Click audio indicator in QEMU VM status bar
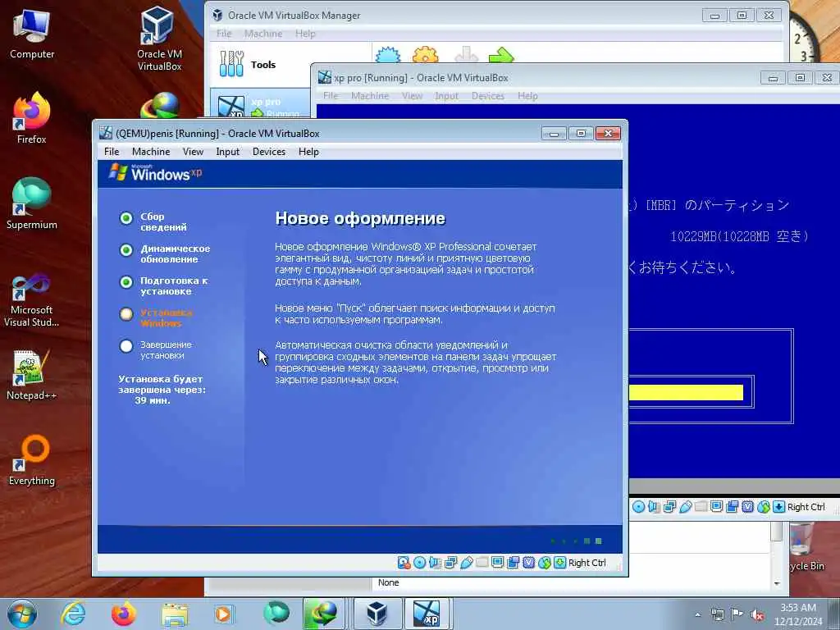 (435, 563)
